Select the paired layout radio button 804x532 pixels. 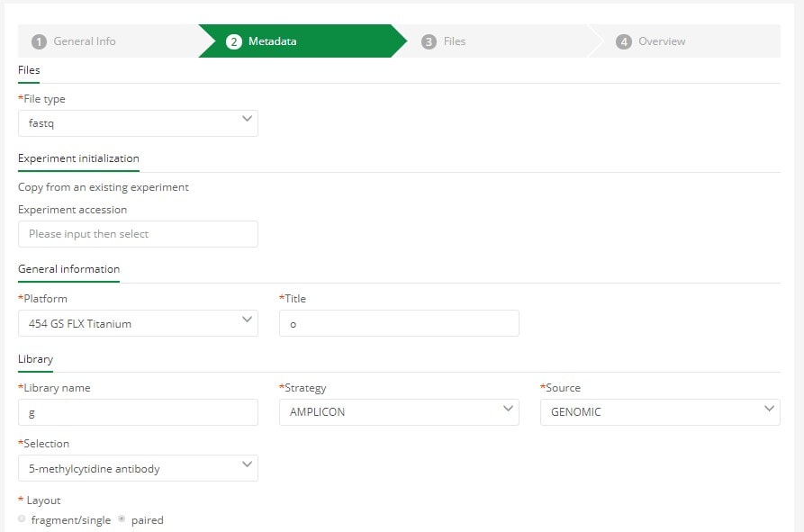pyautogui.click(x=122, y=518)
